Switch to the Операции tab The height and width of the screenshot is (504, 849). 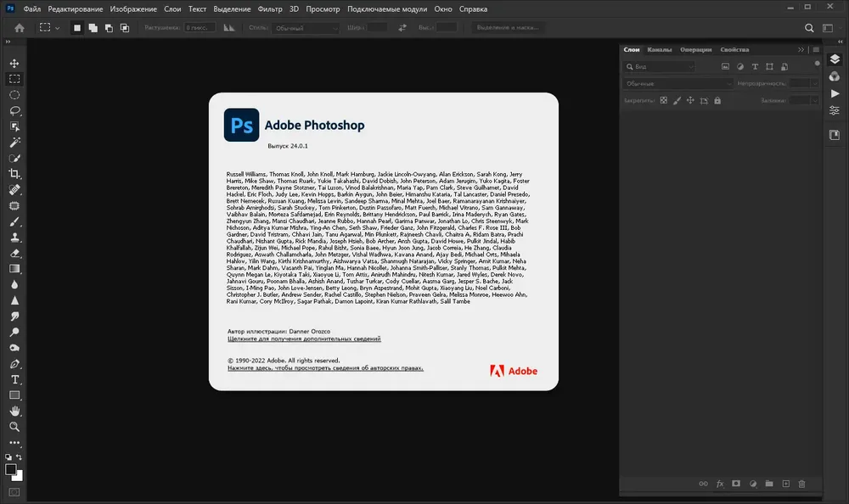click(696, 49)
